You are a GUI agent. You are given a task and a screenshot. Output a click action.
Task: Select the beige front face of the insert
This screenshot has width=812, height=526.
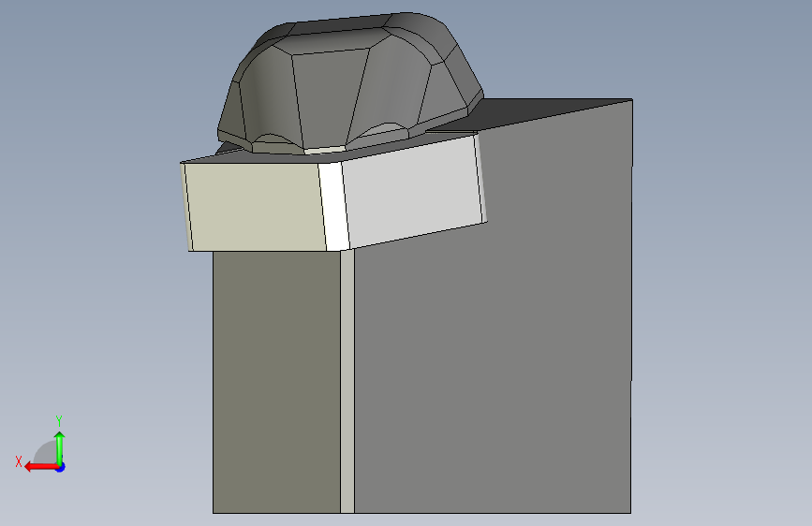click(x=255, y=207)
